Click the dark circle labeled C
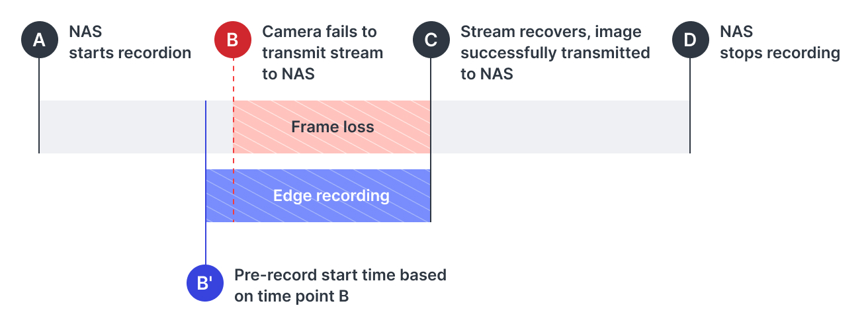Screen dimensions: 868x328 click(x=431, y=40)
